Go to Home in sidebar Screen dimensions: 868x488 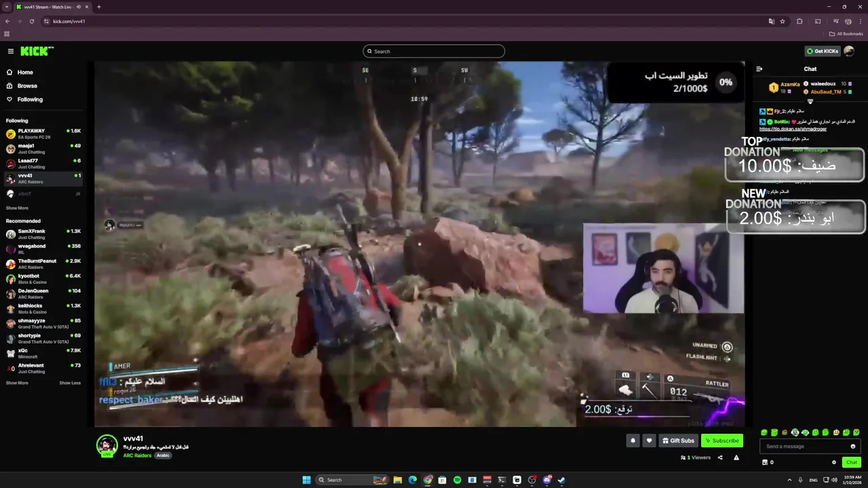(x=25, y=73)
